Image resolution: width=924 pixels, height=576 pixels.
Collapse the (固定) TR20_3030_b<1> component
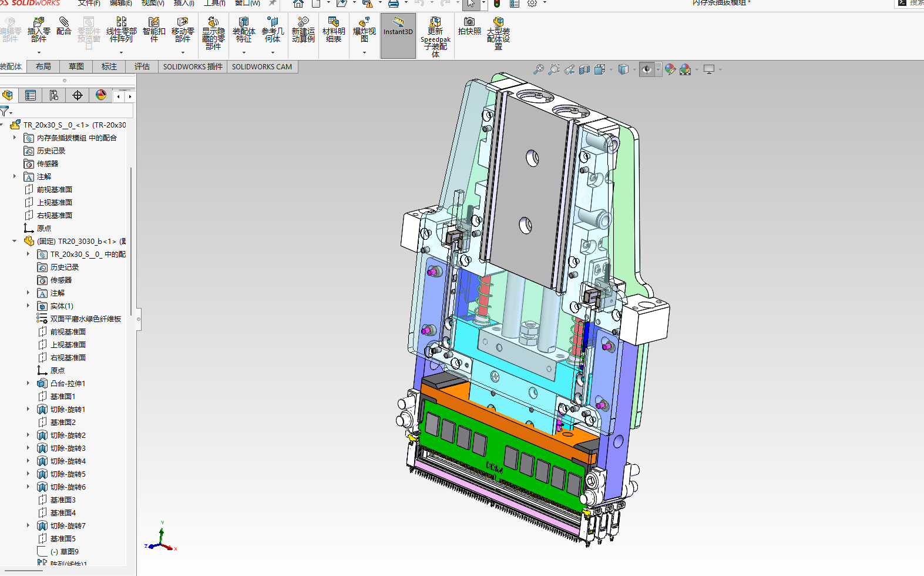(x=15, y=241)
